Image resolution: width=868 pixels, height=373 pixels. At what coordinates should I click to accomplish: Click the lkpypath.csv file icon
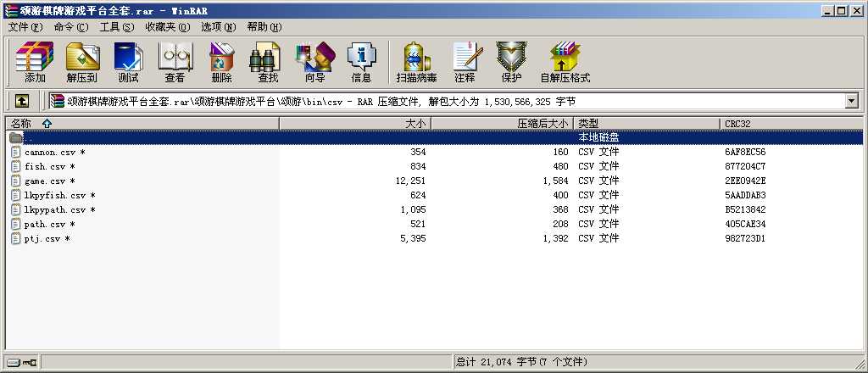tap(15, 209)
